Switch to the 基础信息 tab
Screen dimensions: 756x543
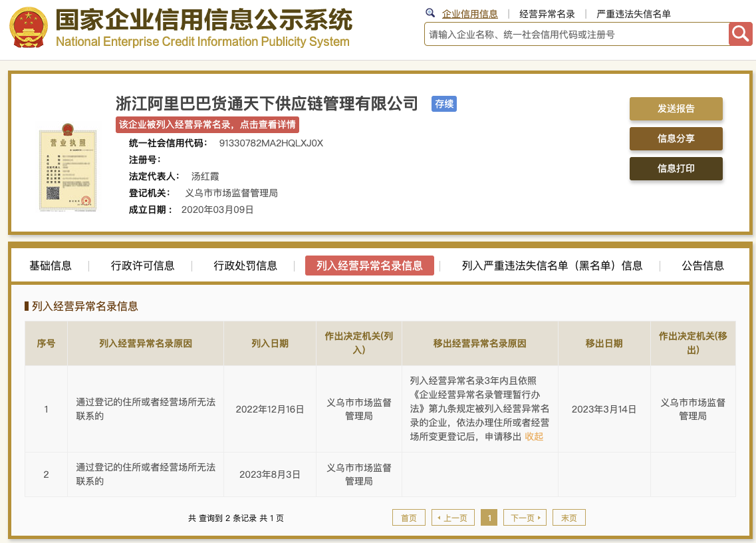click(x=50, y=266)
